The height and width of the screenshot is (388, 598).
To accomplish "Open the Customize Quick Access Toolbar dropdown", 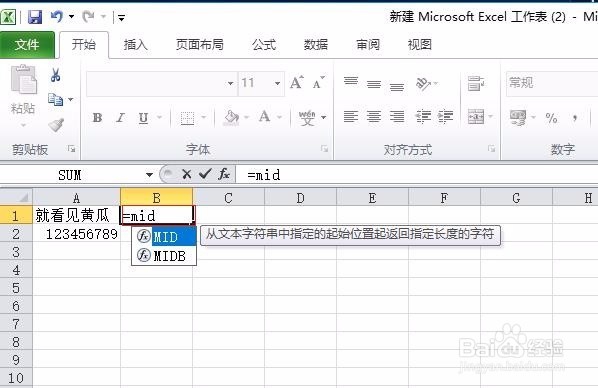I will coord(121,17).
